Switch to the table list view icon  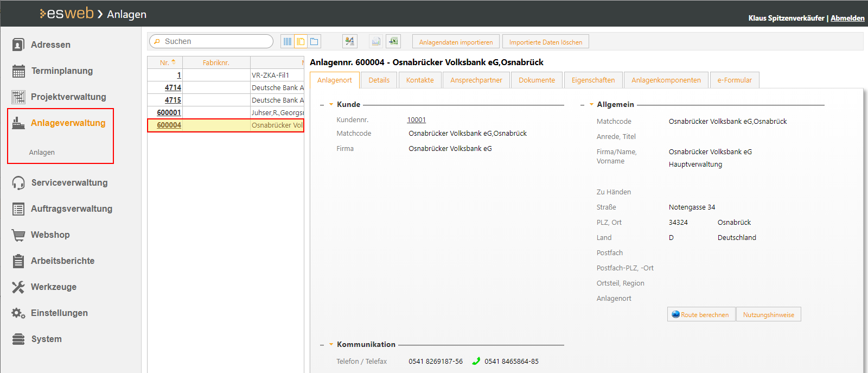(x=287, y=41)
